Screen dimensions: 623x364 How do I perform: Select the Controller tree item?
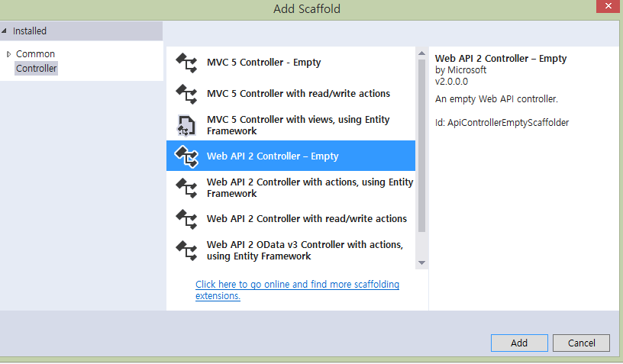(x=36, y=68)
